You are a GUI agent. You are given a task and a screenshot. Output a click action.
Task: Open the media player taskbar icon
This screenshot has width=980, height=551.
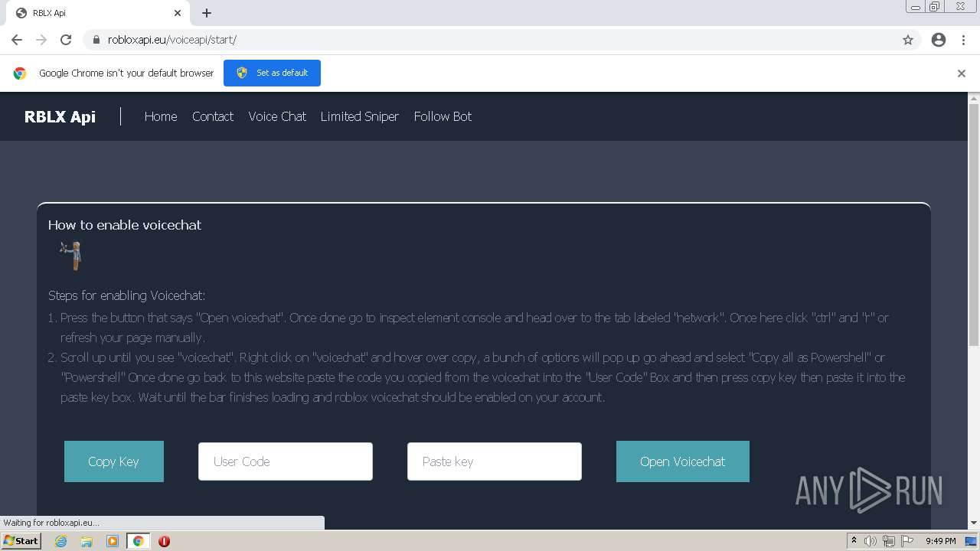click(x=113, y=541)
